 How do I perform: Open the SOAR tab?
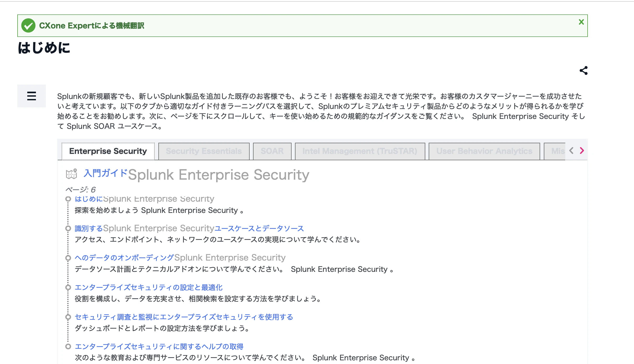pos(272,151)
